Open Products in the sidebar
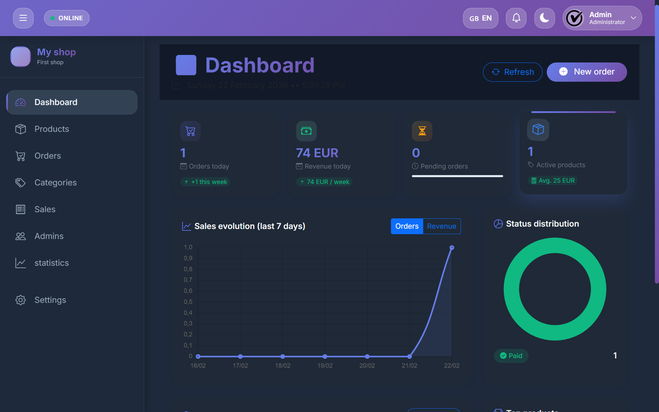Viewport: 659px width, 412px height. (x=51, y=129)
